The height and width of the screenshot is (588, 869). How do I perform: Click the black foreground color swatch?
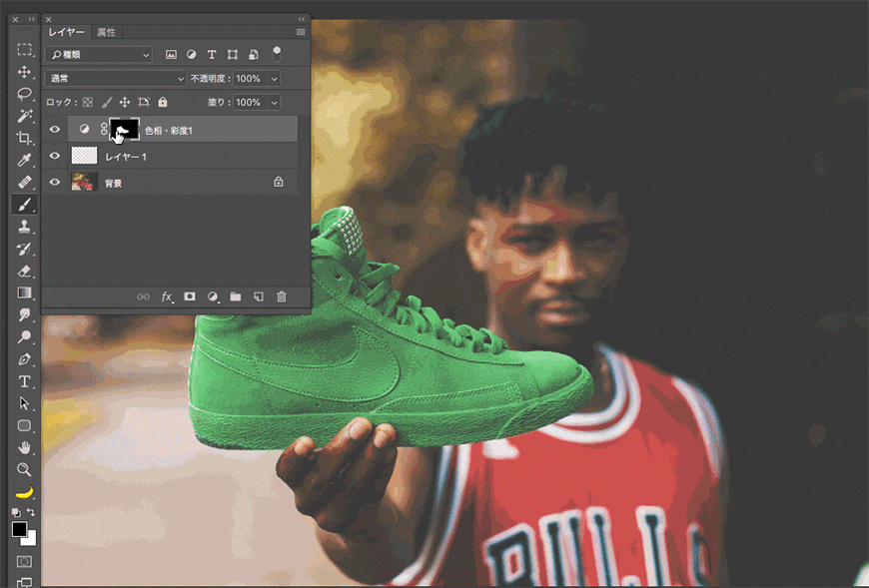tap(19, 529)
